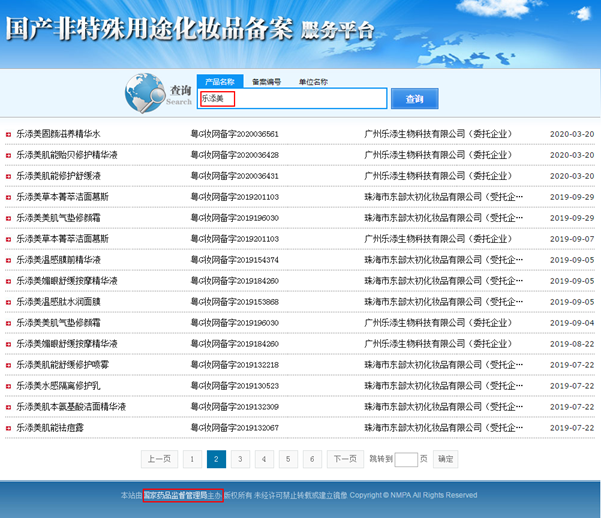This screenshot has width=601, height=518.
Task: Click red bullet beside 乐添美固颜滋养精华水
Action: (8, 134)
